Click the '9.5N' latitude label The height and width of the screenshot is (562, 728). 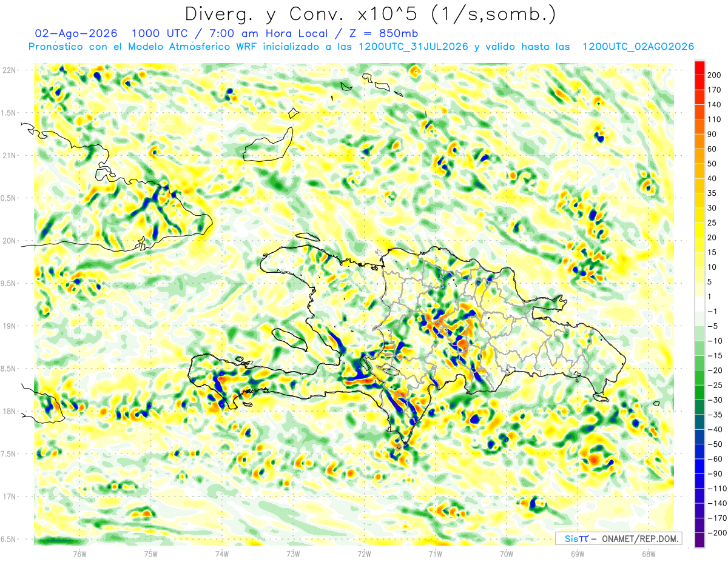click(9, 284)
